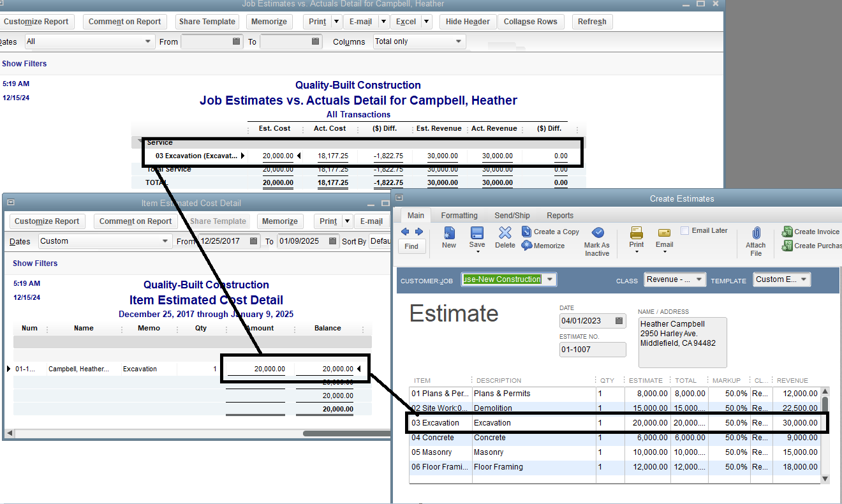This screenshot has height=504, width=842.
Task: Click the Estimate No. field showing 01-1007
Action: click(x=592, y=350)
